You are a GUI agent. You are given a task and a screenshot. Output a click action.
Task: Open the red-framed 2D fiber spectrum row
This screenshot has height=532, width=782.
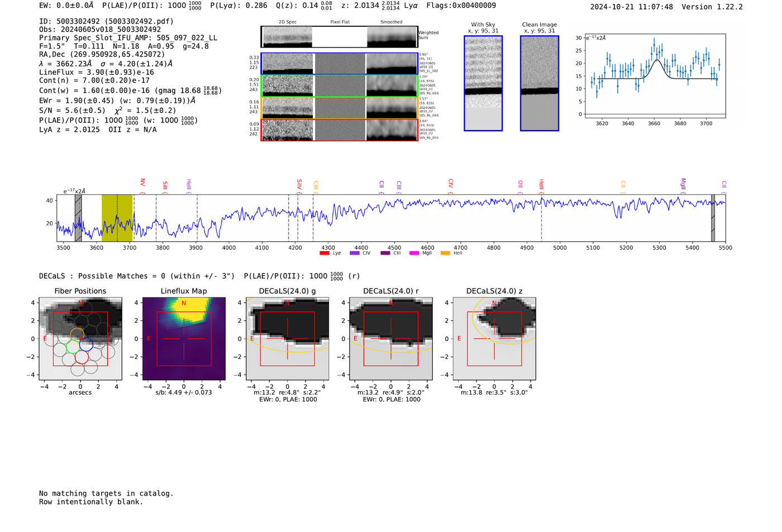point(340,130)
